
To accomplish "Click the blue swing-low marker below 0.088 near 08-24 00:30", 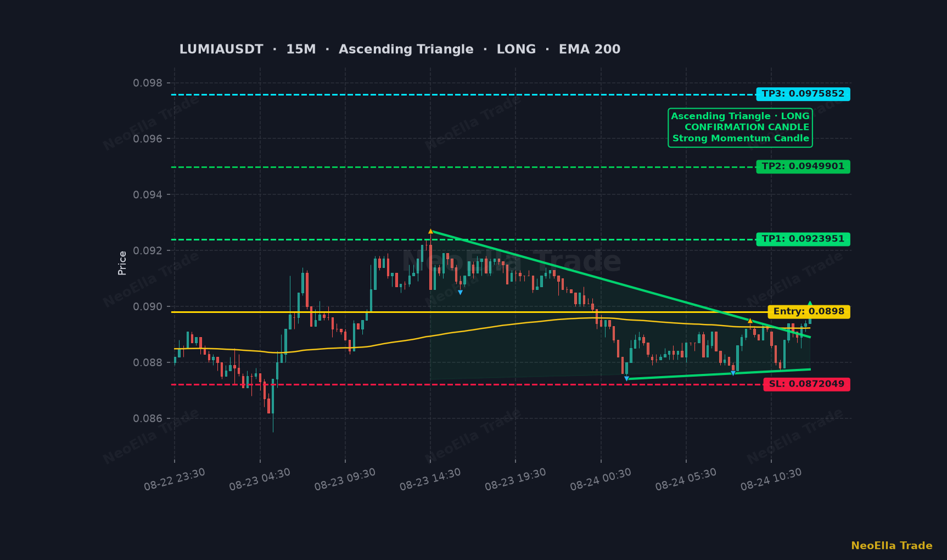I will (x=626, y=379).
